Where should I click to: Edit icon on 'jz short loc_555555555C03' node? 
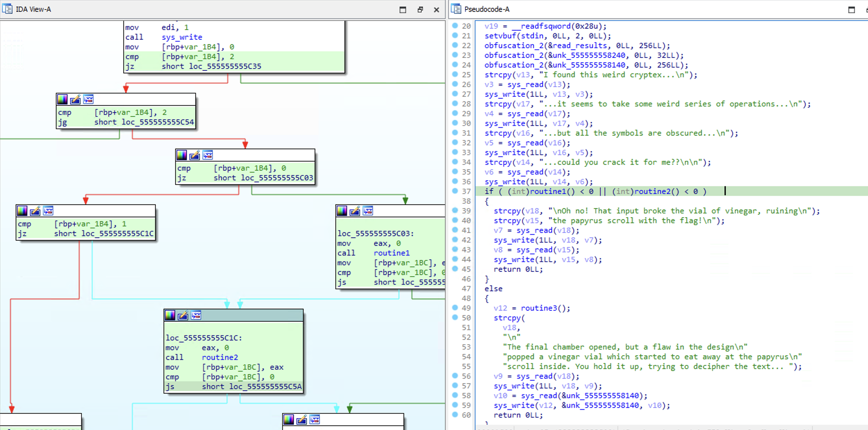pos(195,155)
